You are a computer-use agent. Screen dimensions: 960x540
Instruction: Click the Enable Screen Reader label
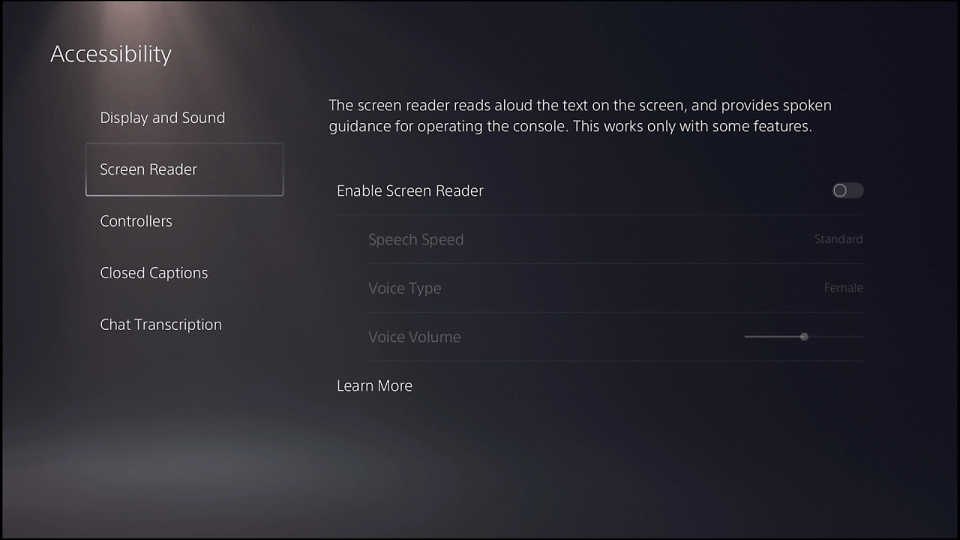(410, 191)
